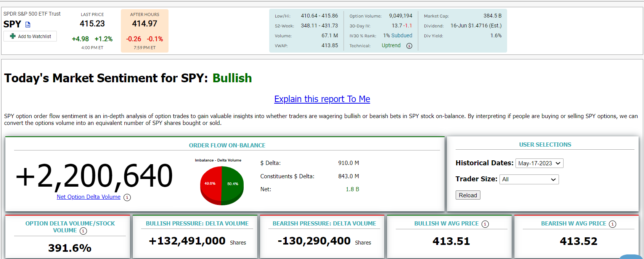Image resolution: width=644 pixels, height=259 pixels.
Task: Click the Uptrend technical label
Action: [391, 45]
